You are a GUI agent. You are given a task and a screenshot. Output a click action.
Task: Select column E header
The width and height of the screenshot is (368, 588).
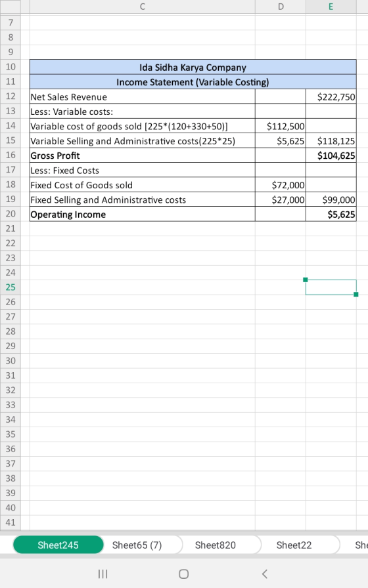[331, 7]
